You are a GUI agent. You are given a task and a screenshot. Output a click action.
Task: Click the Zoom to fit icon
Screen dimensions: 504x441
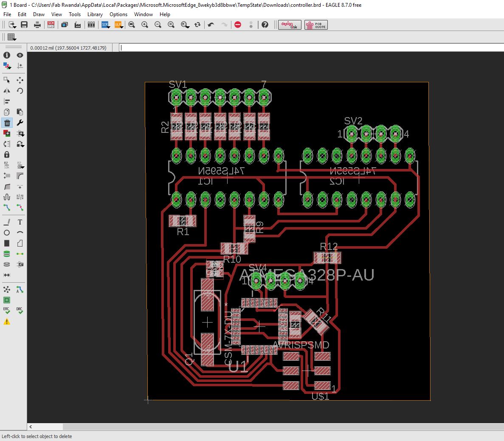tap(132, 25)
